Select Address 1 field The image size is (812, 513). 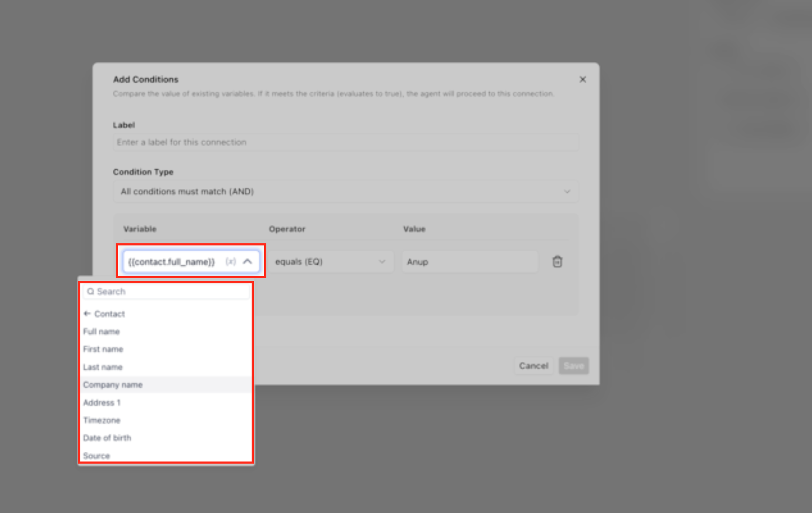click(102, 402)
